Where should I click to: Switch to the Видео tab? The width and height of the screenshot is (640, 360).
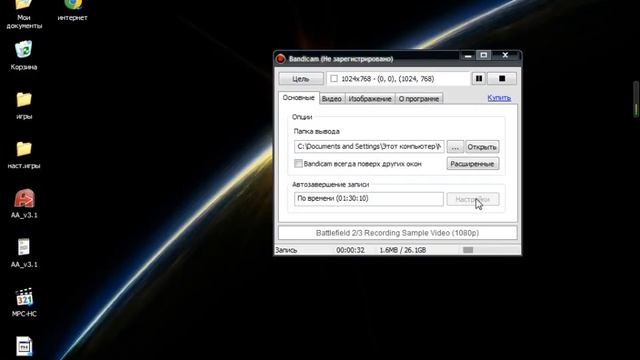coord(331,99)
